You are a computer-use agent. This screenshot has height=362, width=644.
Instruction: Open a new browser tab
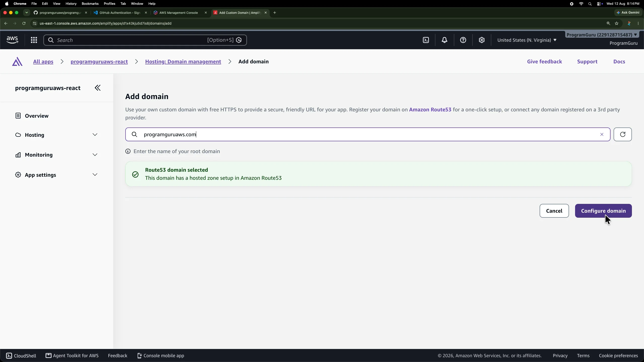pyautogui.click(x=275, y=13)
